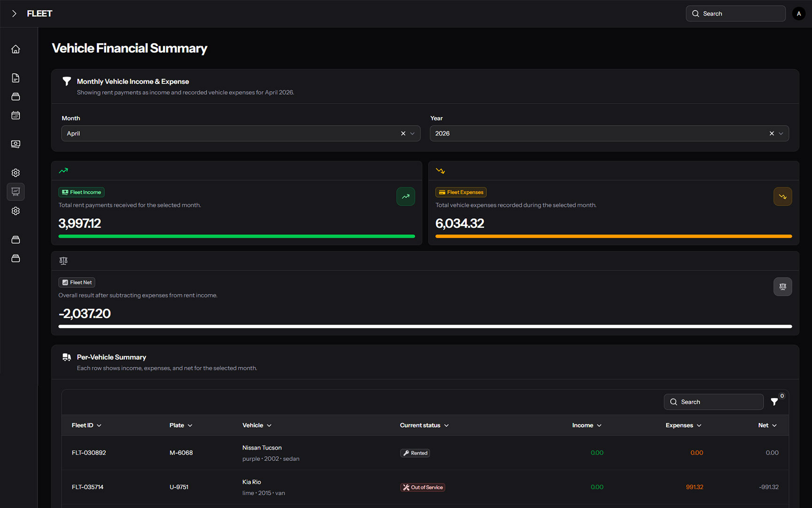812x508 pixels.
Task: Click the Fleet Expenses badge
Action: click(461, 192)
